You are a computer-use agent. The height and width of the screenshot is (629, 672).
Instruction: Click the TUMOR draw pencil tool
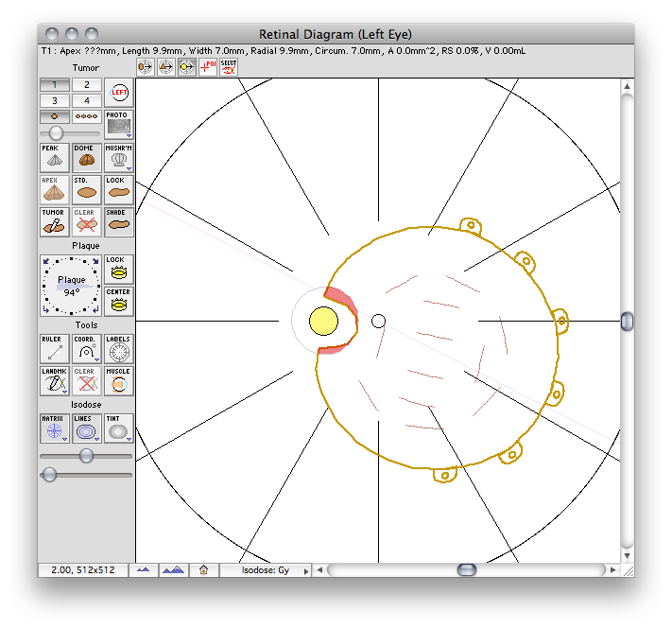point(55,222)
